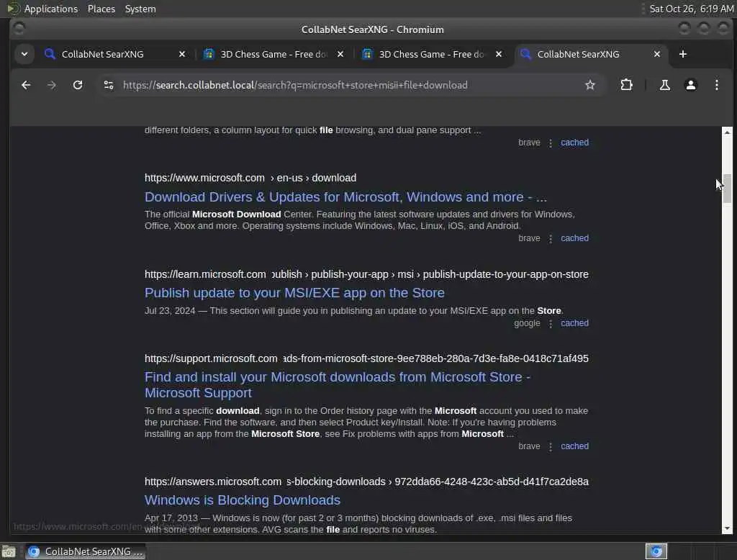
Task: Close the second 3D Chess Game tab
Action: click(499, 54)
